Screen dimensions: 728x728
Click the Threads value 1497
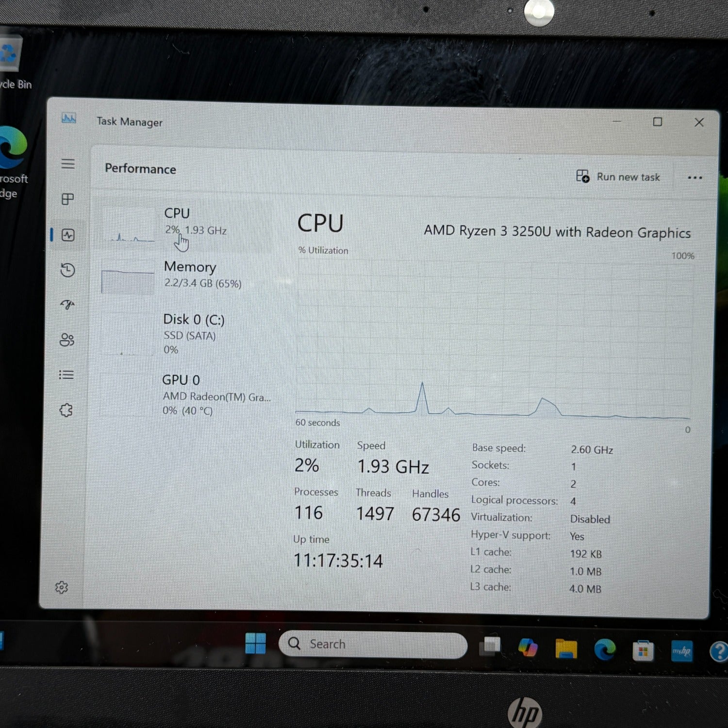(375, 514)
